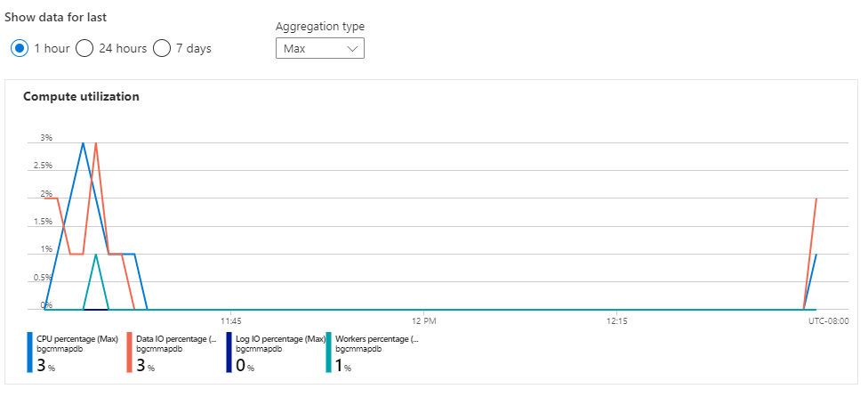The image size is (868, 397).
Task: Open the Aggregation type dropdown
Action: (x=320, y=48)
